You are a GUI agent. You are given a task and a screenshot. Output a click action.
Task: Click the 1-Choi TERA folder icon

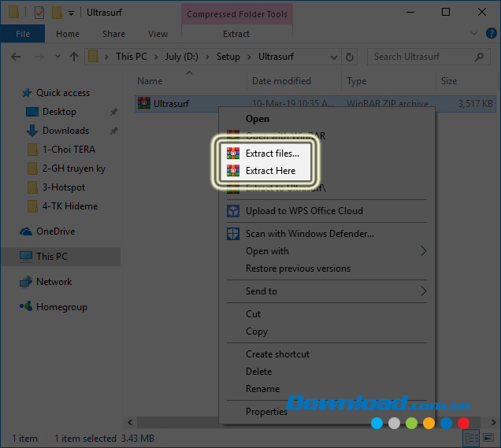pos(32,150)
